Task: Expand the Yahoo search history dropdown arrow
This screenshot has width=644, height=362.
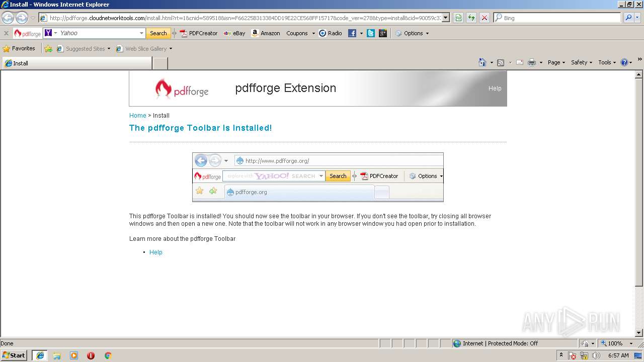Action: pos(141,33)
